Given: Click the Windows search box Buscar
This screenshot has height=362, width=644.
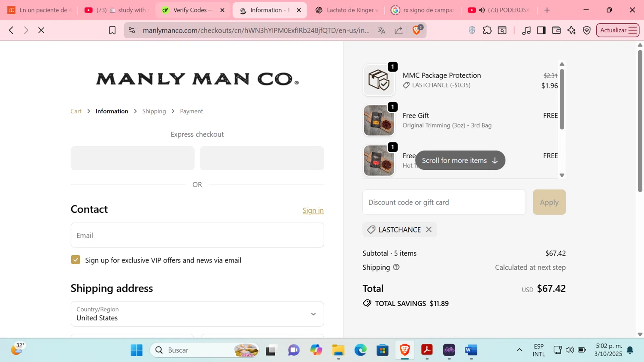Looking at the screenshot, I should [205, 350].
